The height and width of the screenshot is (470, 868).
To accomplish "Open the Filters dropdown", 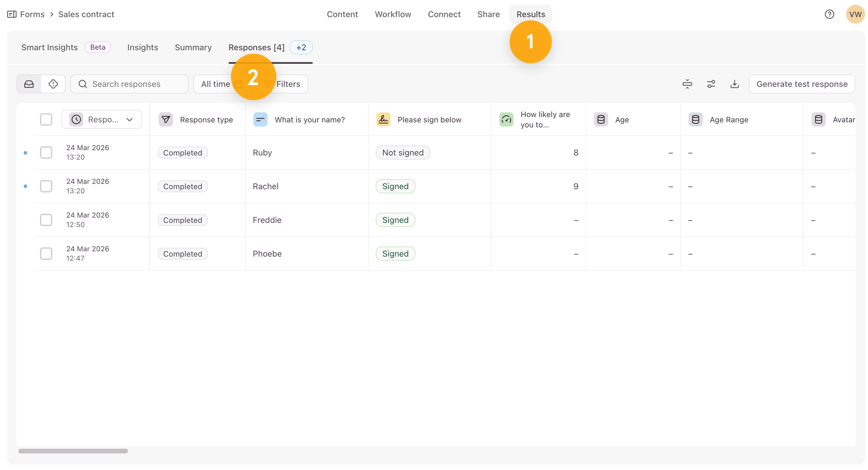I will 288,84.
